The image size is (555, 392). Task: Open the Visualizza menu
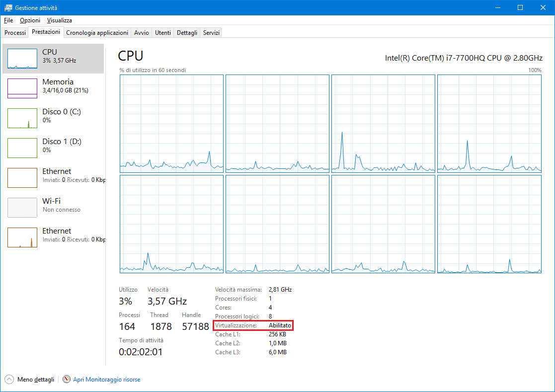click(60, 20)
